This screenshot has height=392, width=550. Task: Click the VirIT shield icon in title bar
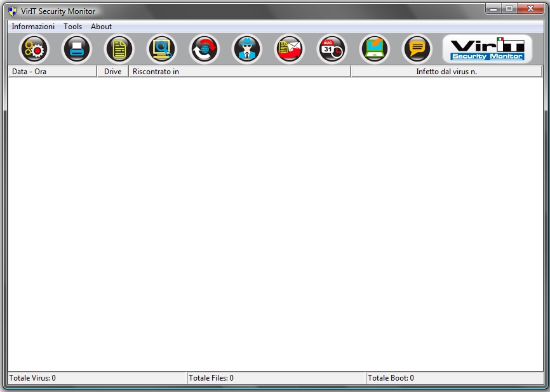coord(13,11)
